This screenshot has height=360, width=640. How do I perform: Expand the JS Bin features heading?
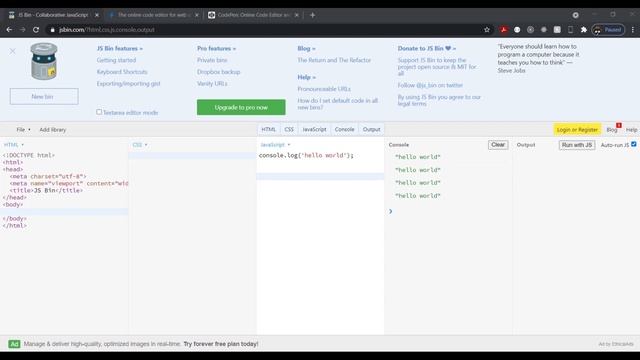pyautogui.click(x=120, y=49)
